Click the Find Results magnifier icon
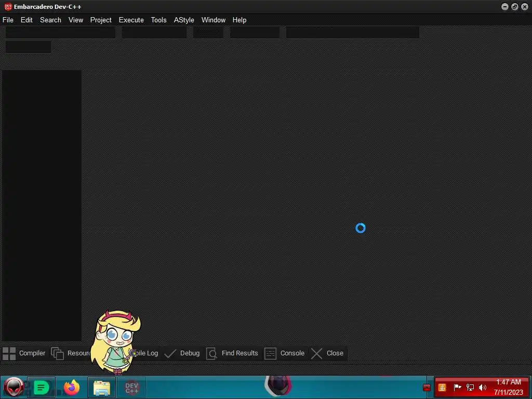The image size is (532, 399). click(x=211, y=353)
